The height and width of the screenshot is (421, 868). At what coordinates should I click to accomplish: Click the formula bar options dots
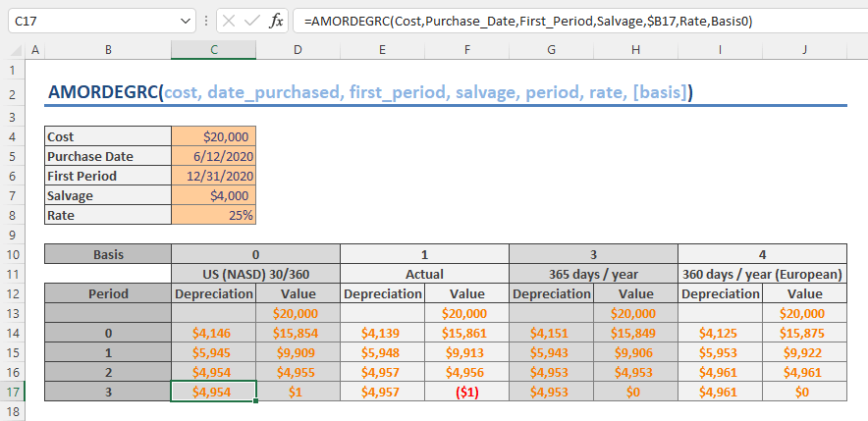(206, 21)
